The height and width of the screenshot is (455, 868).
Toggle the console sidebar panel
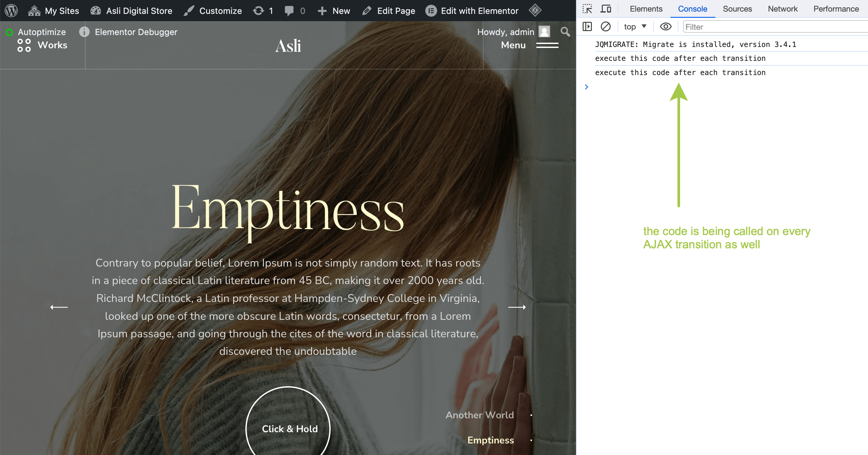tap(587, 27)
